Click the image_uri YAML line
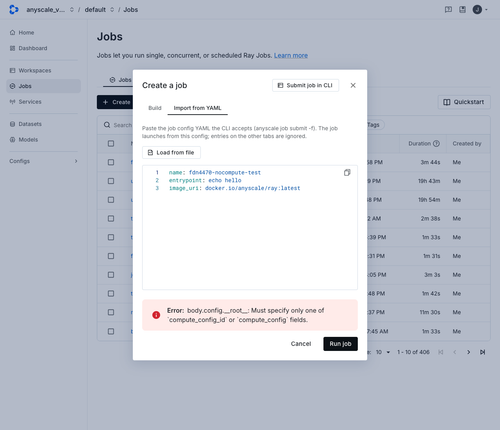Viewport: 500px width, 430px height. pyautogui.click(x=234, y=188)
